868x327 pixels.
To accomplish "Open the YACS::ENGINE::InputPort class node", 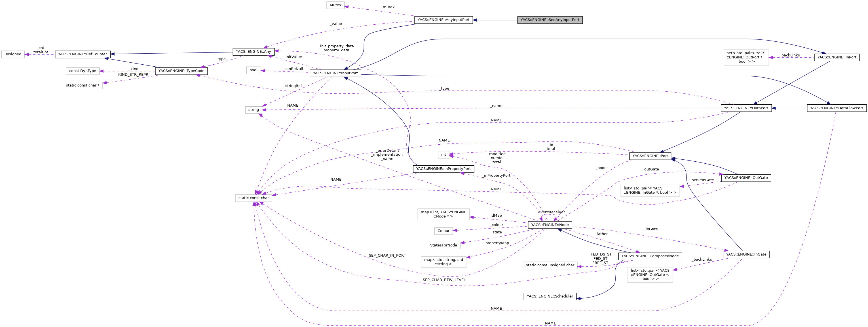I will pyautogui.click(x=335, y=73).
